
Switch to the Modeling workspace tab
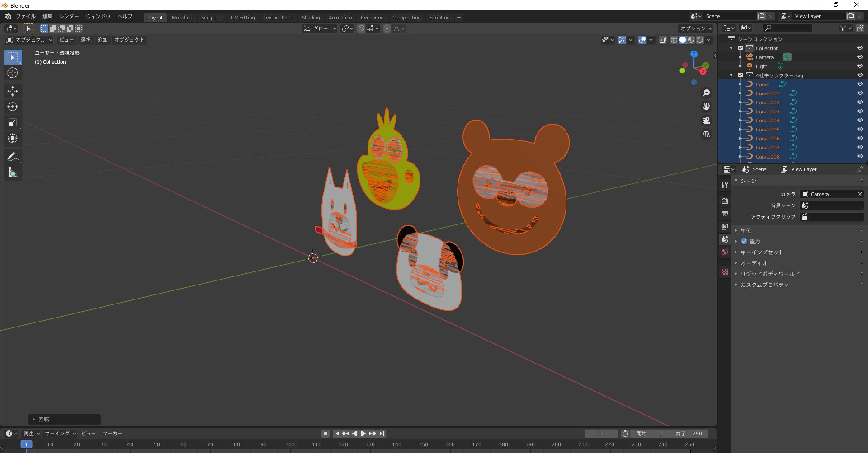pos(182,18)
